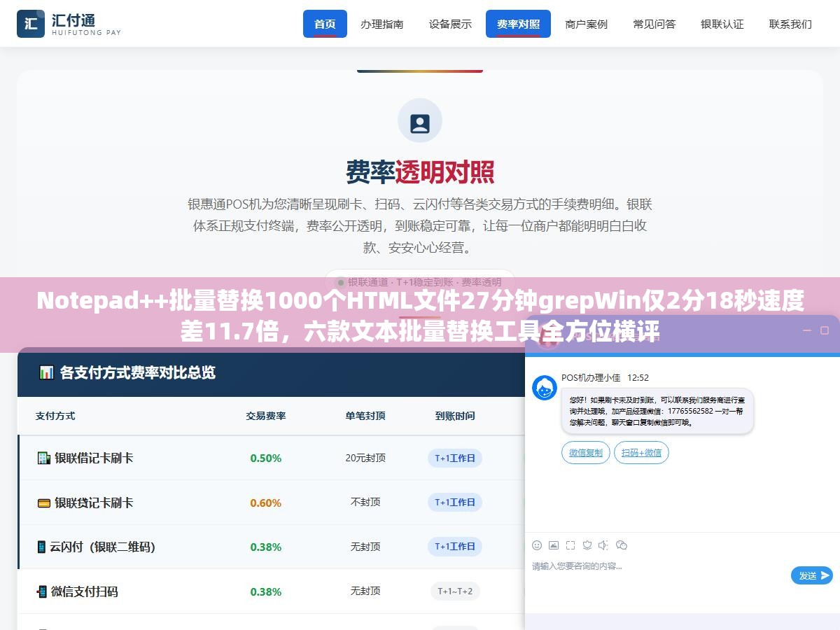Click the 云闪付 phone icon

pyautogui.click(x=41, y=547)
